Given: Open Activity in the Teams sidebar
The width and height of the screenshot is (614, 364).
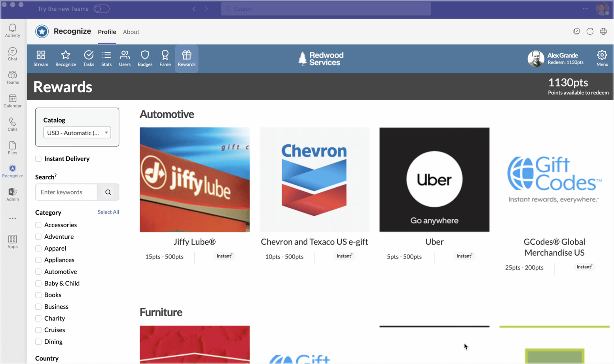Looking at the screenshot, I should (x=13, y=30).
